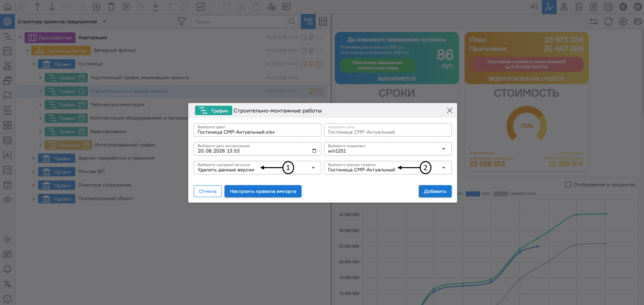Click the Добавить button

tap(435, 191)
